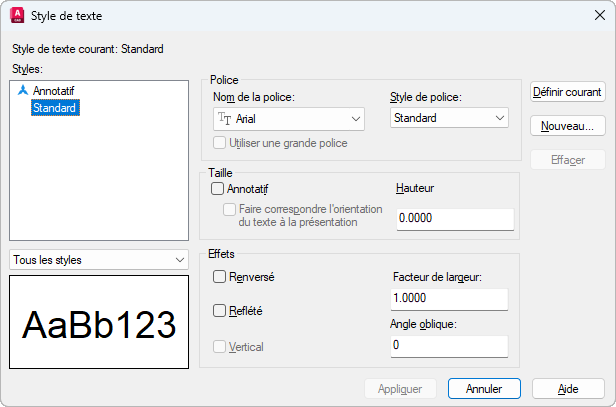Viewport: 616px width, 407px height.
Task: Select the Standard style in the list
Action: coord(54,107)
